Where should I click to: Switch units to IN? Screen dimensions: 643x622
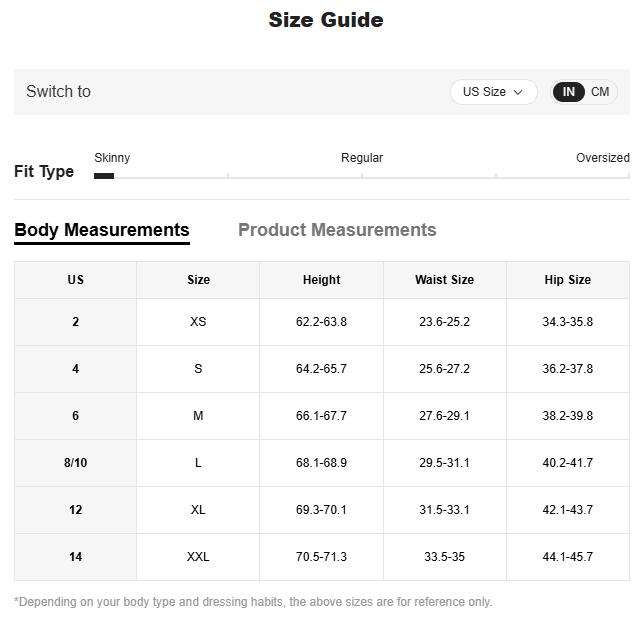point(568,92)
